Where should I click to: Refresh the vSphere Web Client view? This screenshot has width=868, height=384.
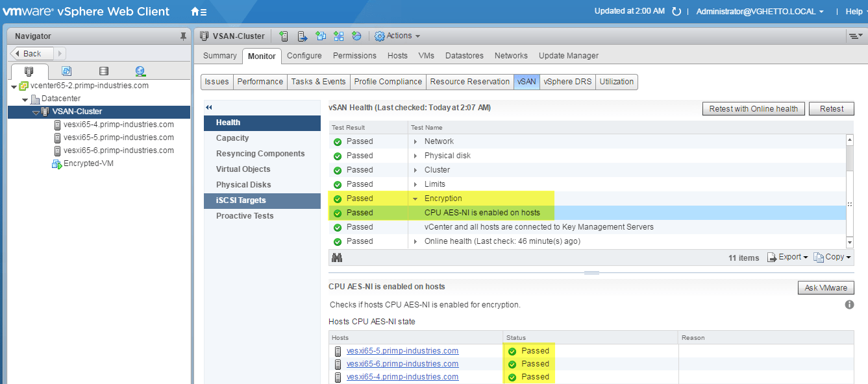(676, 12)
